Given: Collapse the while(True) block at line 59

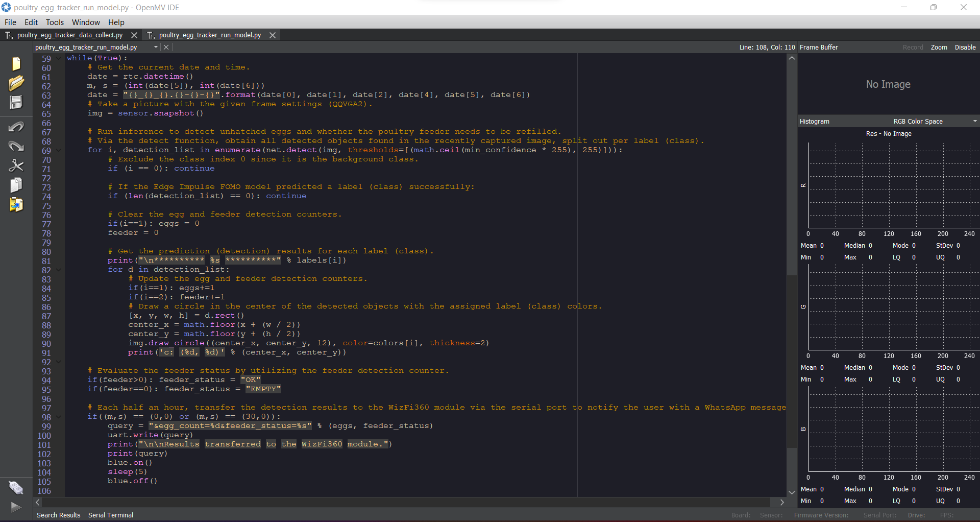Looking at the screenshot, I should 59,58.
